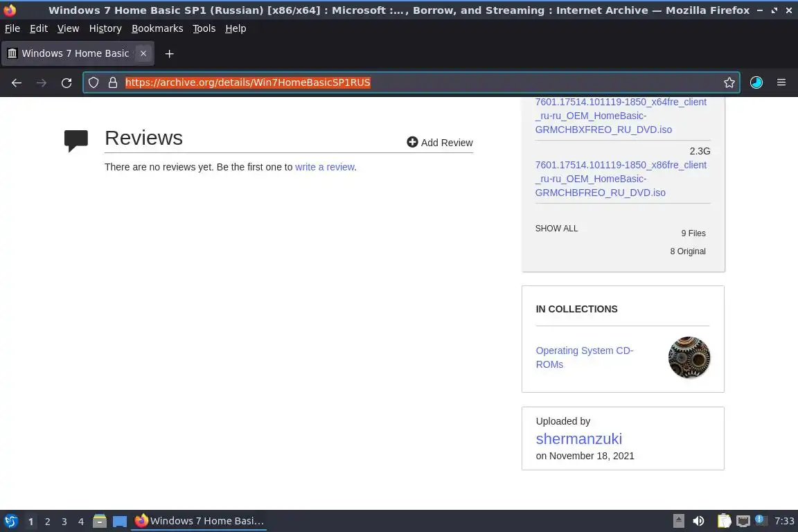Click the 7:33 taskbar clock

[784, 521]
